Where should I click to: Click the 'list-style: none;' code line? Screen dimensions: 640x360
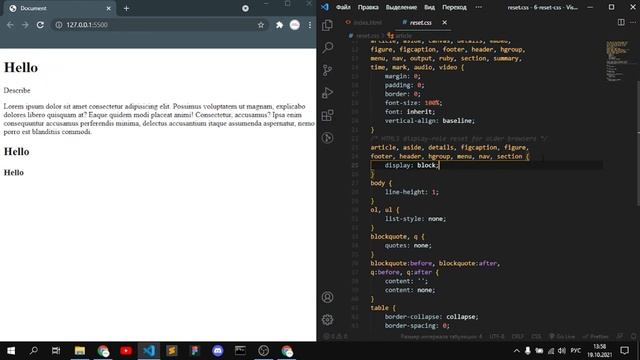pyautogui.click(x=415, y=219)
